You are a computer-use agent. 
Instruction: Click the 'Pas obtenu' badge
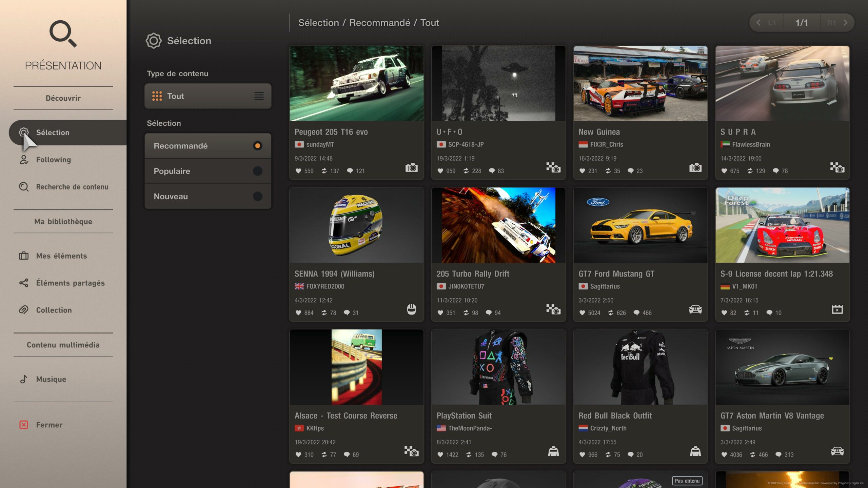687,481
